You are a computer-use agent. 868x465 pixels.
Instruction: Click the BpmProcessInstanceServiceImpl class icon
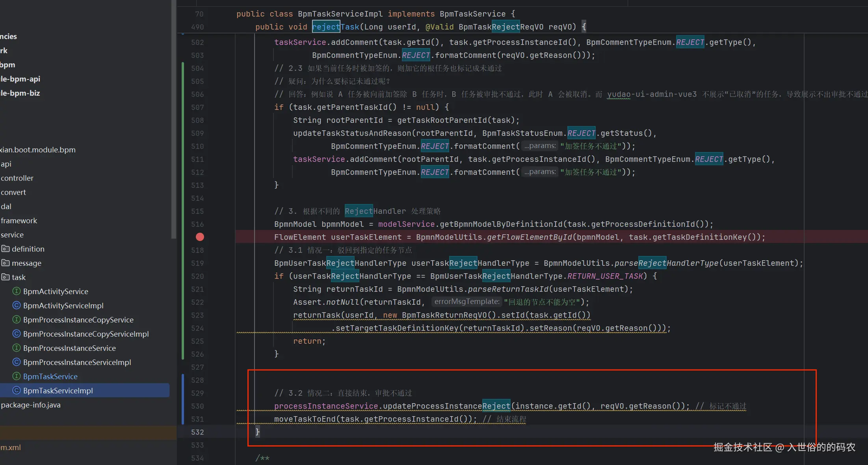pyautogui.click(x=17, y=362)
